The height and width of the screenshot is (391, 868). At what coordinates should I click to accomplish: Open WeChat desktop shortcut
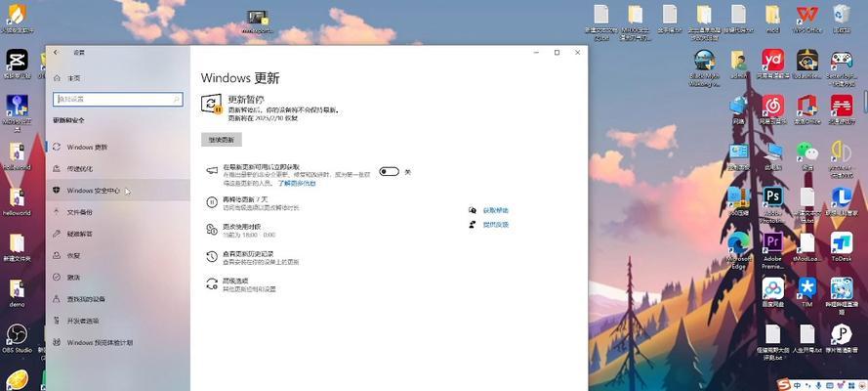pos(807,155)
